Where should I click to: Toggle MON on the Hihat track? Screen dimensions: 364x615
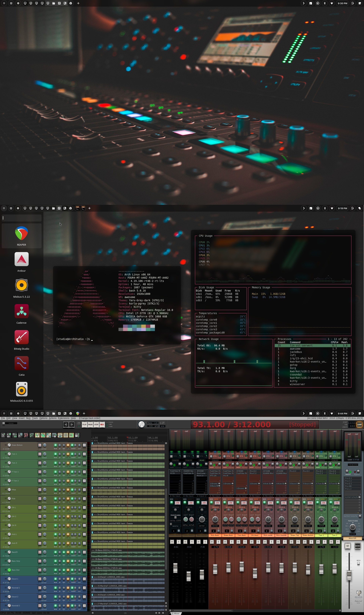(x=55, y=490)
